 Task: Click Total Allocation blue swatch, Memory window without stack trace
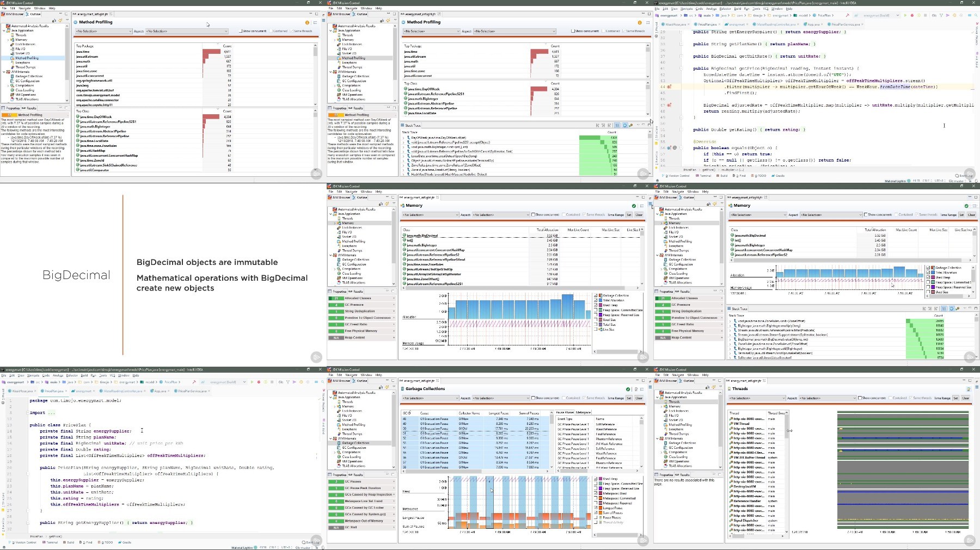pyautogui.click(x=601, y=300)
